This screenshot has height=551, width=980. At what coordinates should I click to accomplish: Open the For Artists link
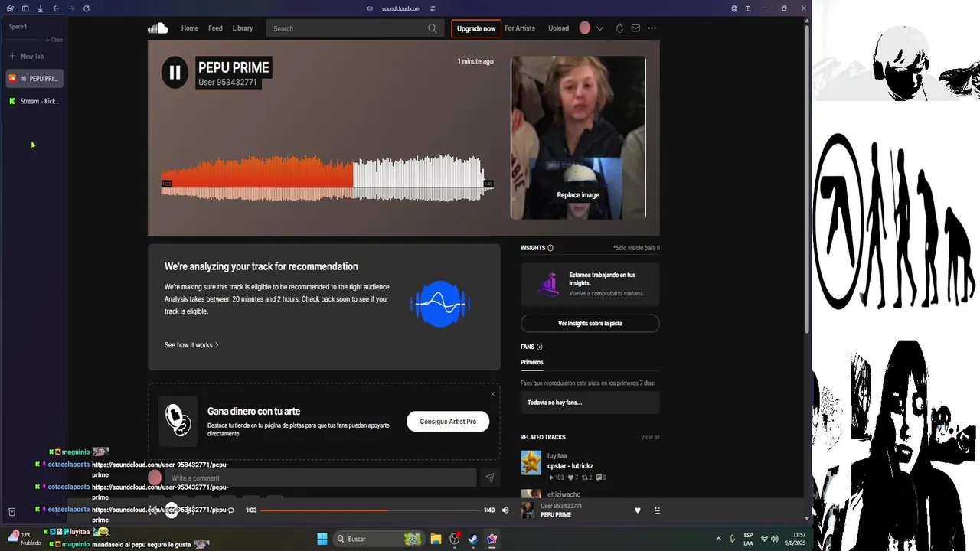520,28
